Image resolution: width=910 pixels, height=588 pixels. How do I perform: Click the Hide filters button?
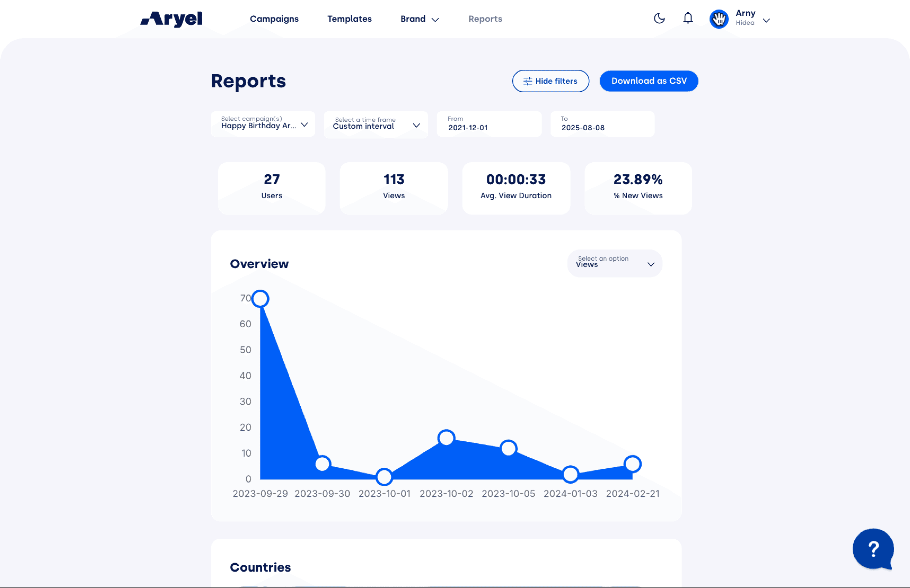tap(550, 81)
